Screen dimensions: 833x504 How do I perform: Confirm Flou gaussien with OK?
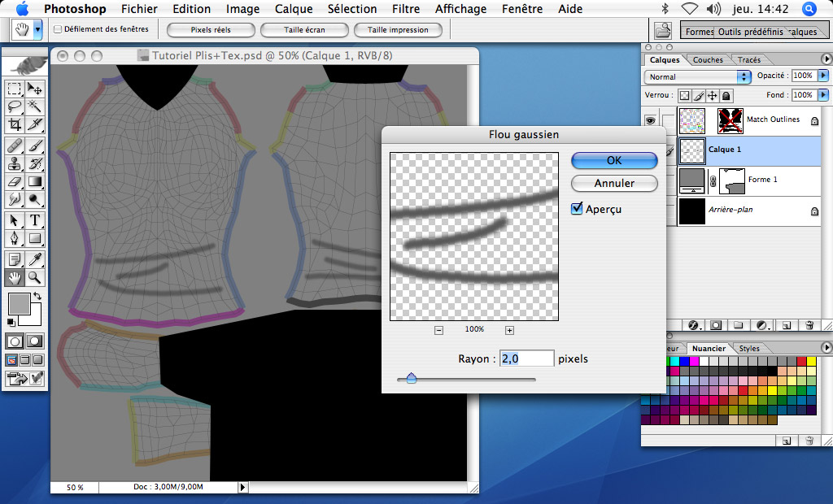pos(614,160)
